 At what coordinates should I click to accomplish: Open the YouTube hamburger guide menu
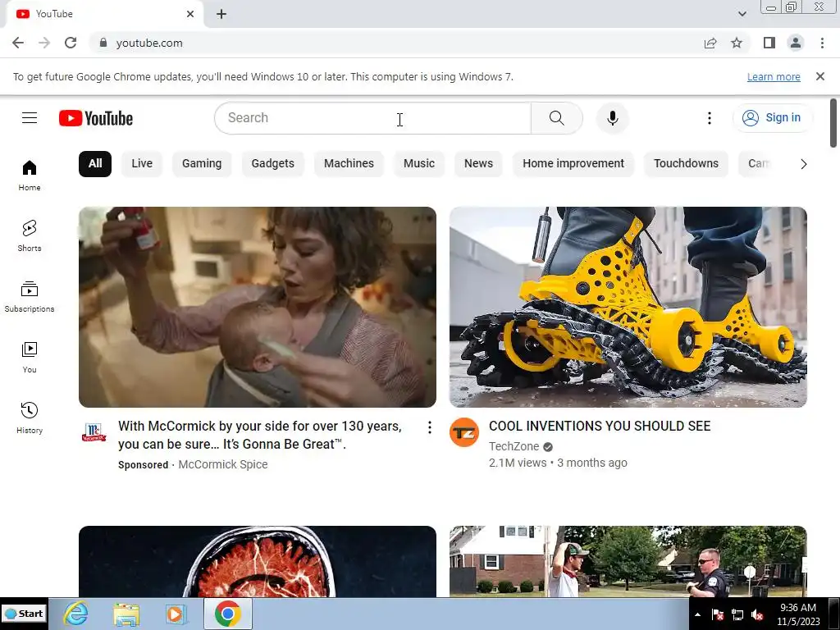pos(30,118)
